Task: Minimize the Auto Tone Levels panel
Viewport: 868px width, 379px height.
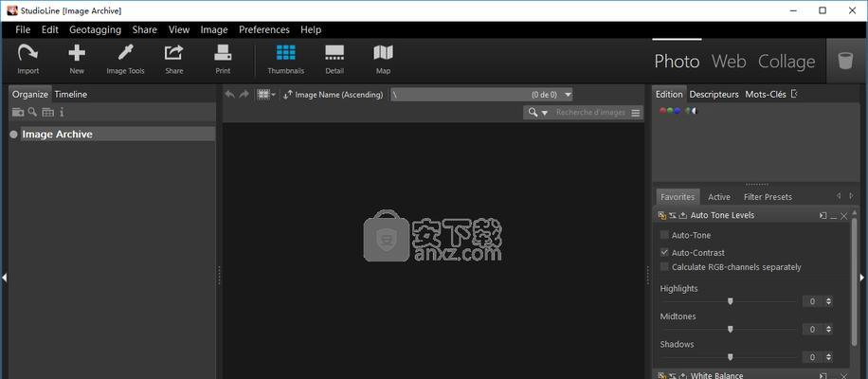Action: (x=834, y=216)
